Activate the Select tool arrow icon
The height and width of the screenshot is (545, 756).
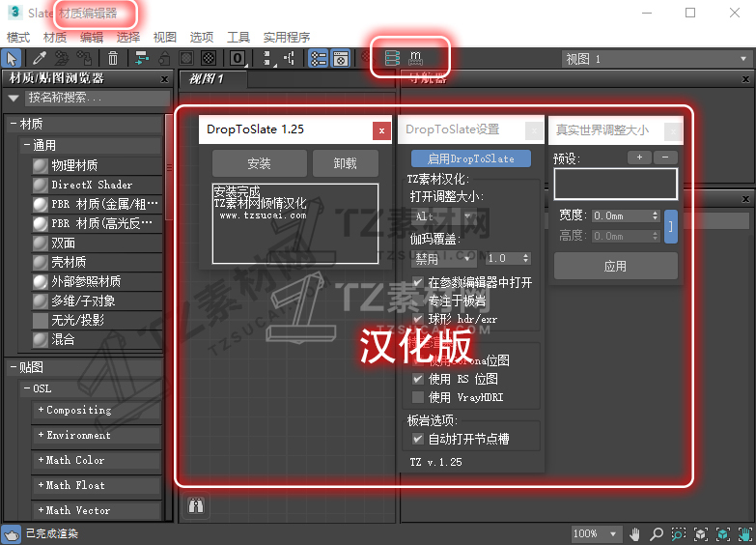tap(12, 58)
